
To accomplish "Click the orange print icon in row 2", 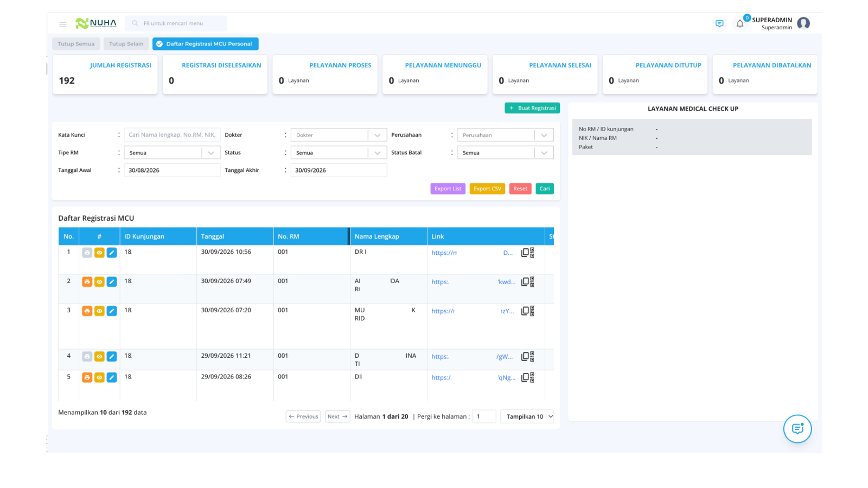I will (x=87, y=282).
